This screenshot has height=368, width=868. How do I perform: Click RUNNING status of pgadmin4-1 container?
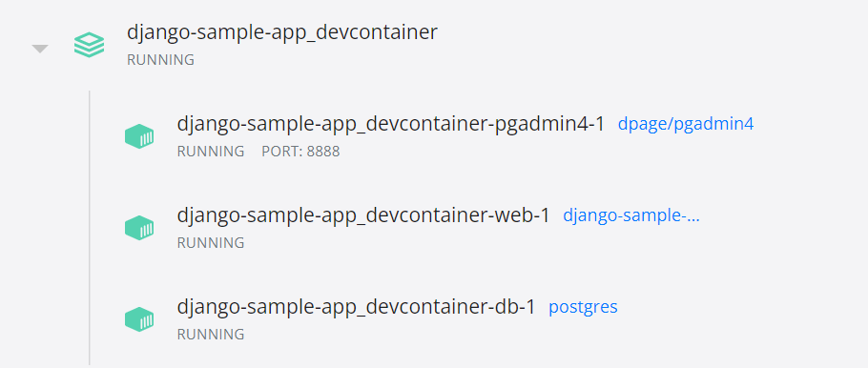(x=211, y=151)
